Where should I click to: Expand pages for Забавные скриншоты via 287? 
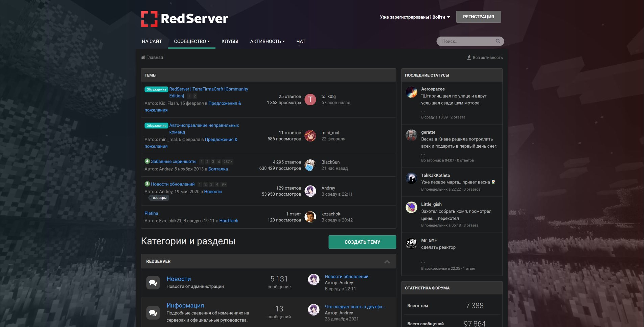(x=228, y=162)
